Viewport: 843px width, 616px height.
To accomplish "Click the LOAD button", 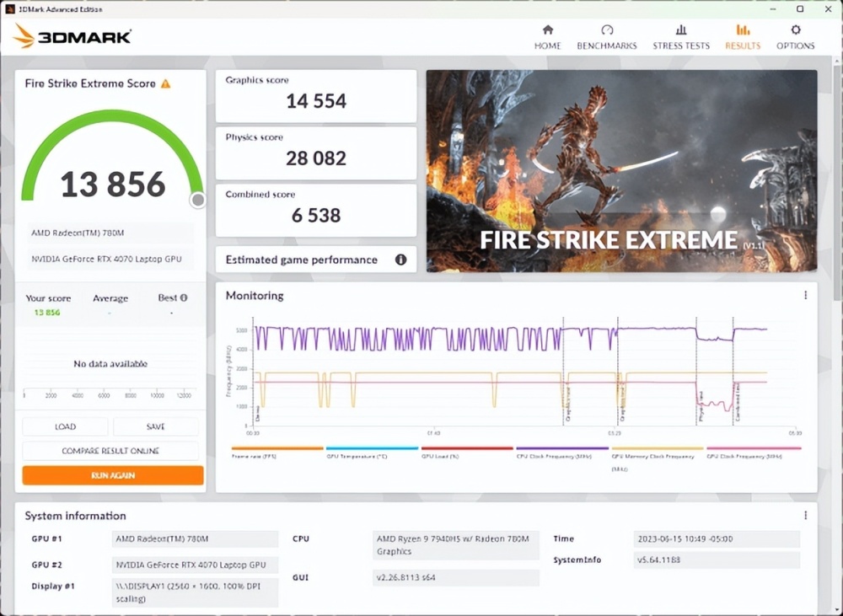I will [x=65, y=426].
